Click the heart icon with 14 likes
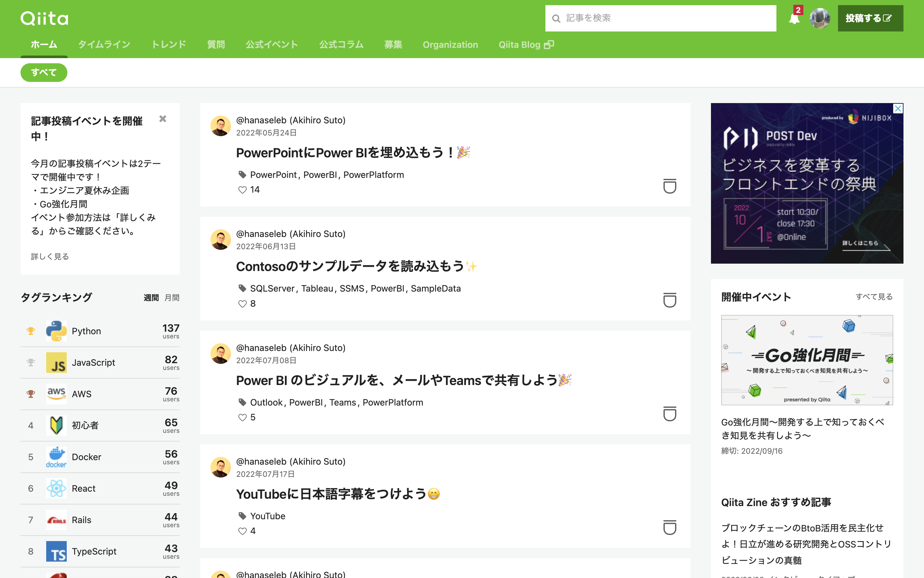Image resolution: width=924 pixels, height=578 pixels. (x=243, y=190)
